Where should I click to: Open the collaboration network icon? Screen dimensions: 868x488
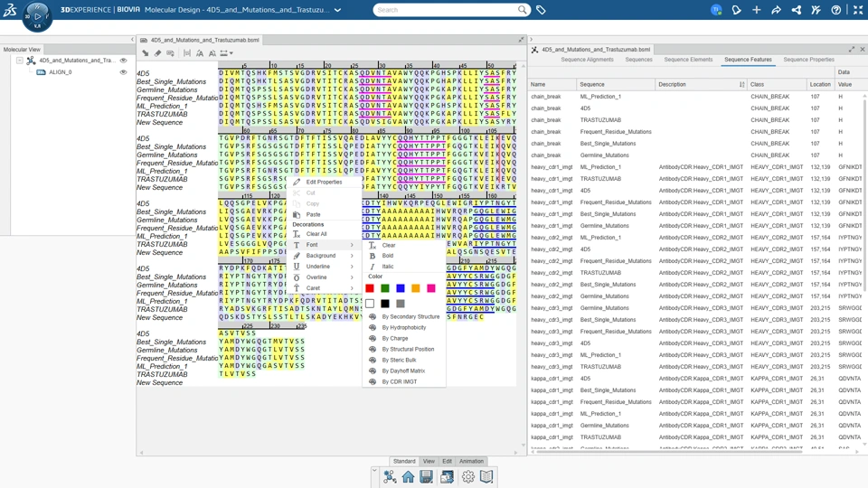[x=796, y=9]
